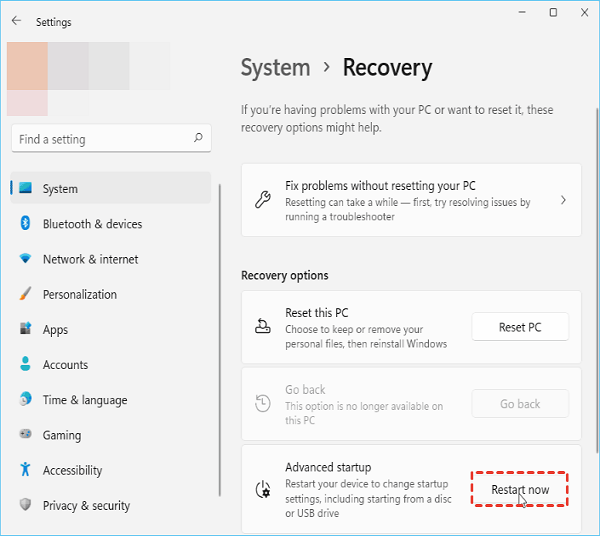Viewport: 600px width, 536px height.
Task: Click the System monitor icon in sidebar
Action: (26, 188)
